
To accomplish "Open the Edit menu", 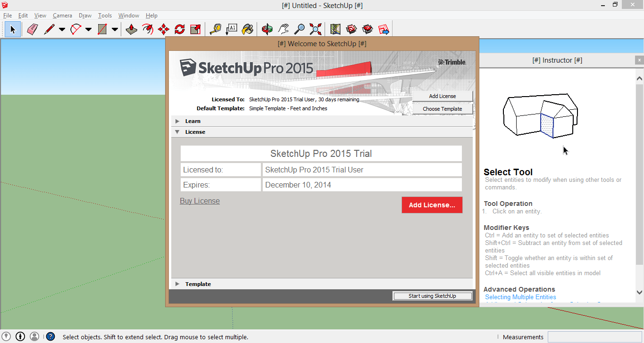I will (x=23, y=16).
